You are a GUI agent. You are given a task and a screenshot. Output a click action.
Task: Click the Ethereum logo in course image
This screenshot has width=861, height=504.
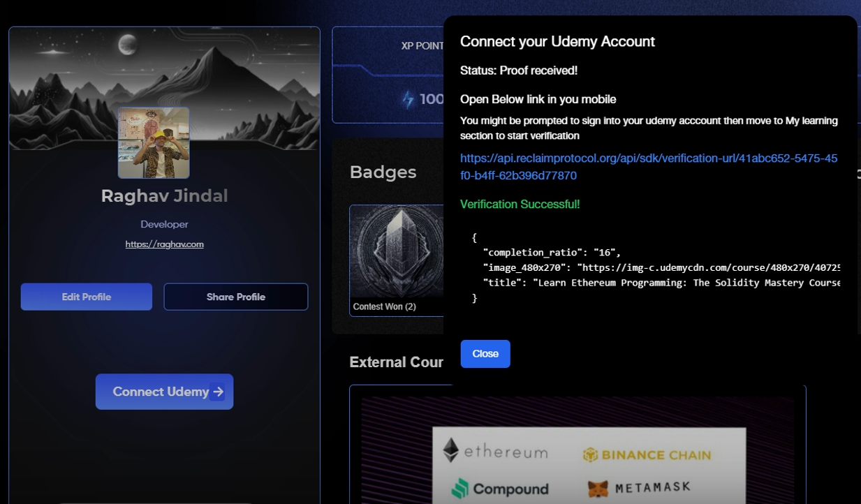tap(496, 451)
